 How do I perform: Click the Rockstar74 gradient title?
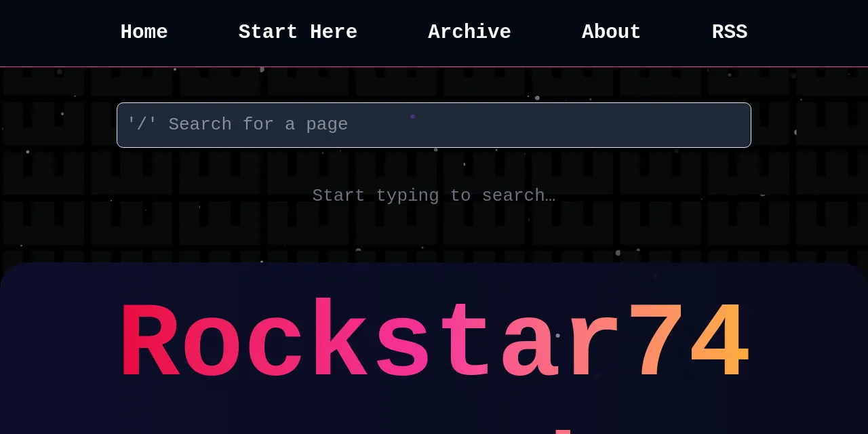point(434,341)
